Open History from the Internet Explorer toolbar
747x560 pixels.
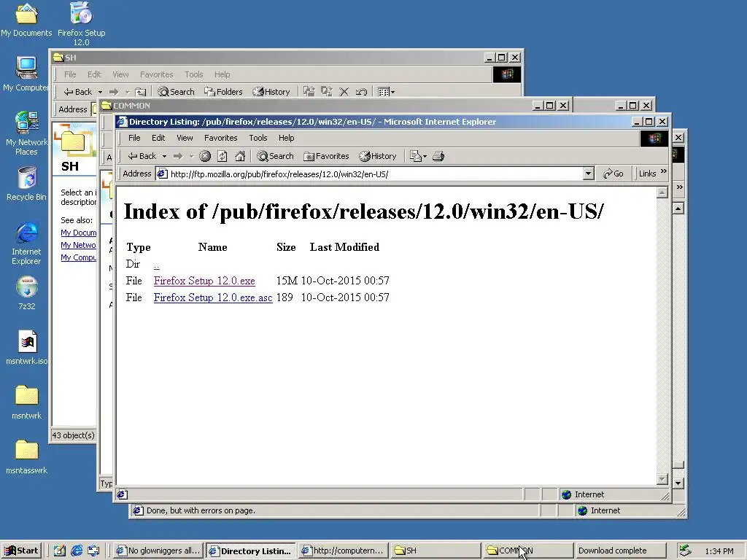coord(378,156)
